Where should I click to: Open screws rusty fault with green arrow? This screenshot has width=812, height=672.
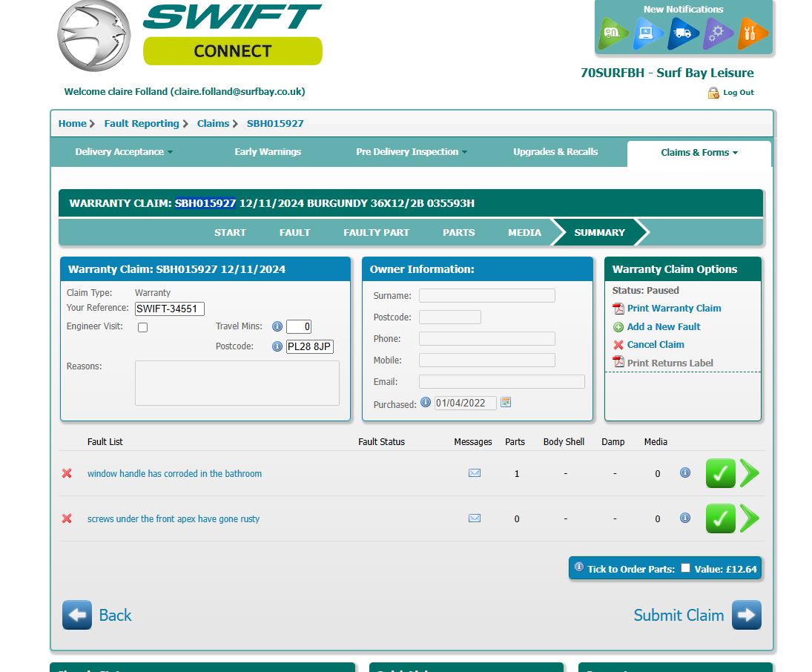point(750,518)
